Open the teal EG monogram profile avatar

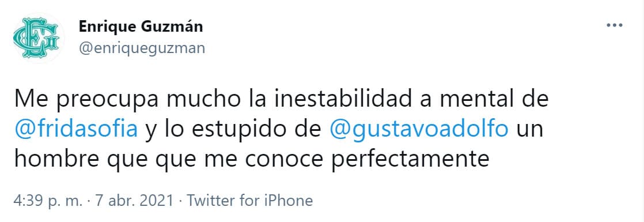[36, 38]
